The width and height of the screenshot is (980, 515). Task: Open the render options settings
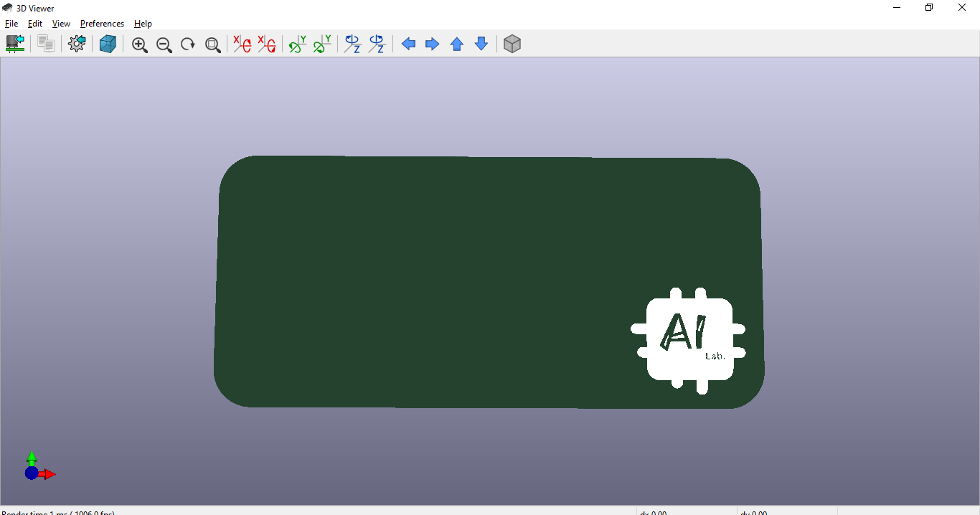pyautogui.click(x=77, y=44)
